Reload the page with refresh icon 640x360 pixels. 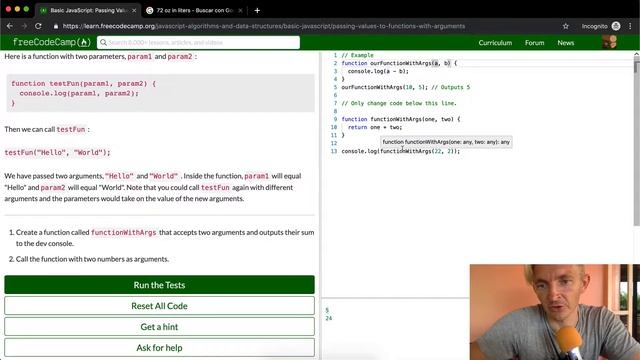point(38,26)
